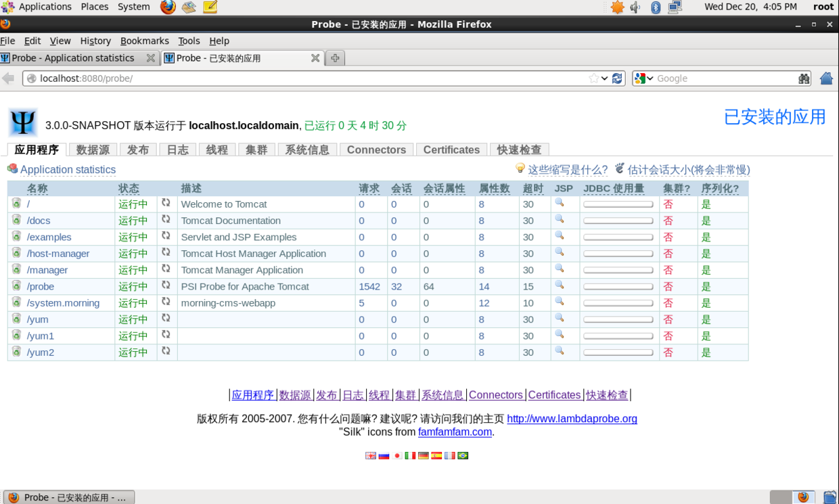839x504 pixels.
Task: Open the JSP magnifier for /probe
Action: (x=560, y=285)
